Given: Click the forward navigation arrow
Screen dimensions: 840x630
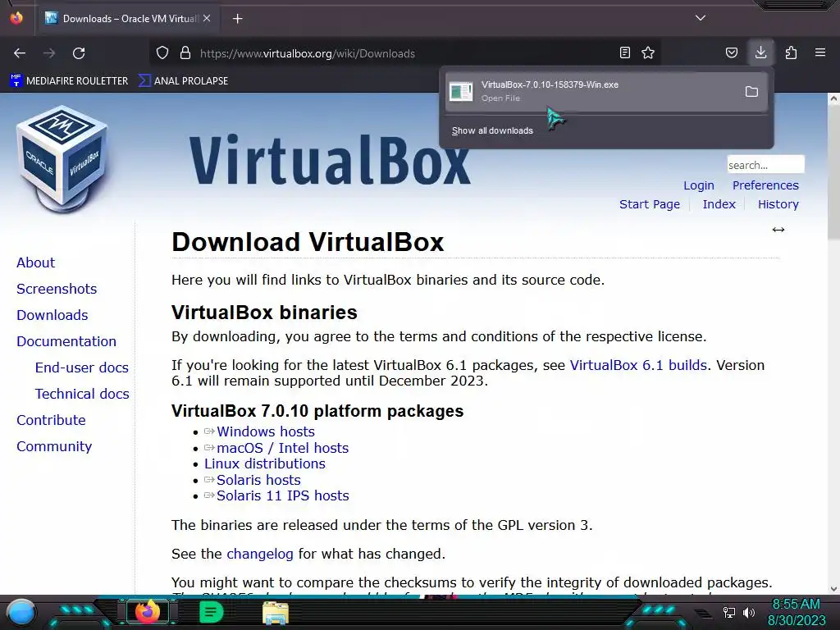Looking at the screenshot, I should point(49,53).
